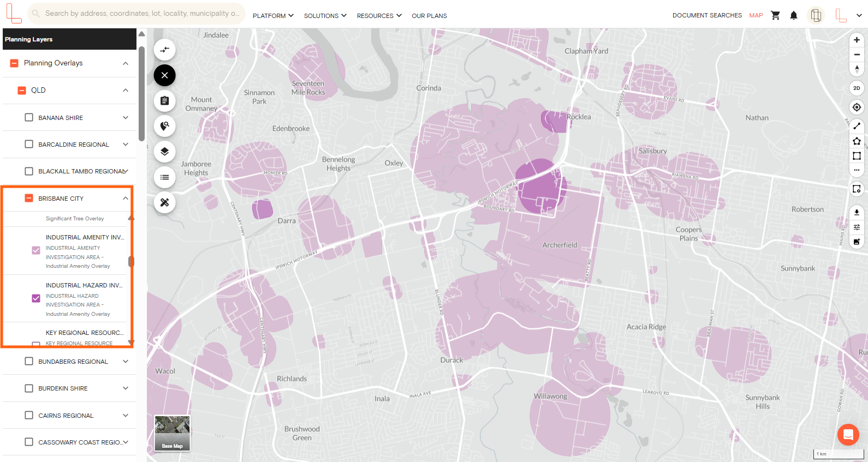This screenshot has height=462, width=868.
Task: Open the list legend tool
Action: point(164,177)
